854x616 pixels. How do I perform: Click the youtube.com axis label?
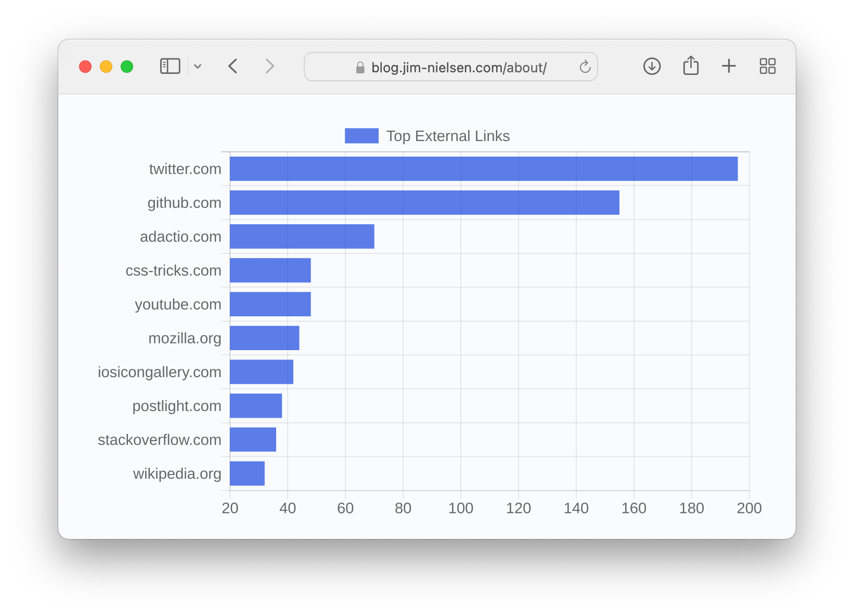point(178,304)
